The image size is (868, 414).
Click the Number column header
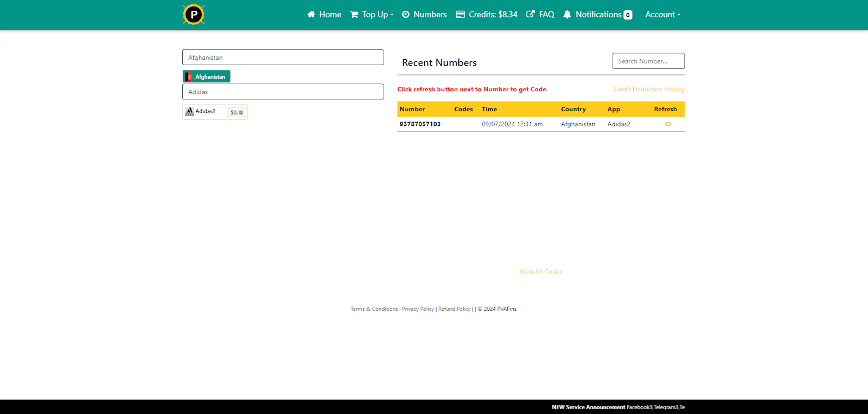(412, 109)
